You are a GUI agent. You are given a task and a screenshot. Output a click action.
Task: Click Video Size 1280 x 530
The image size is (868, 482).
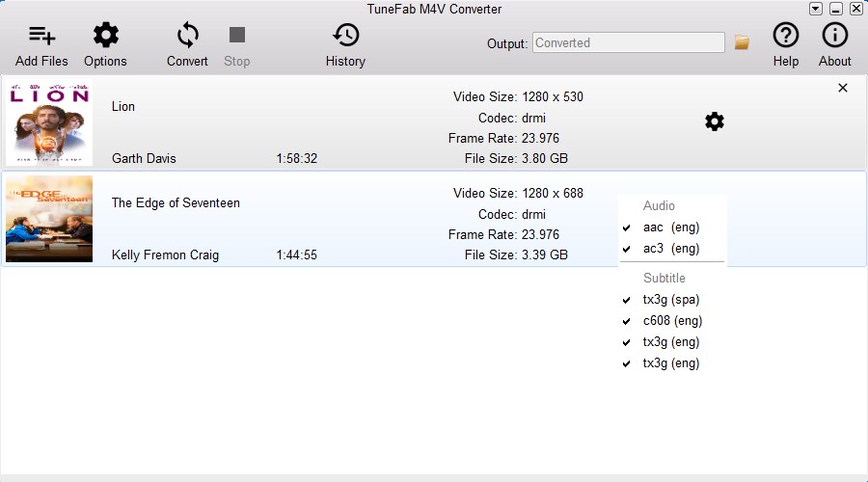(553, 96)
